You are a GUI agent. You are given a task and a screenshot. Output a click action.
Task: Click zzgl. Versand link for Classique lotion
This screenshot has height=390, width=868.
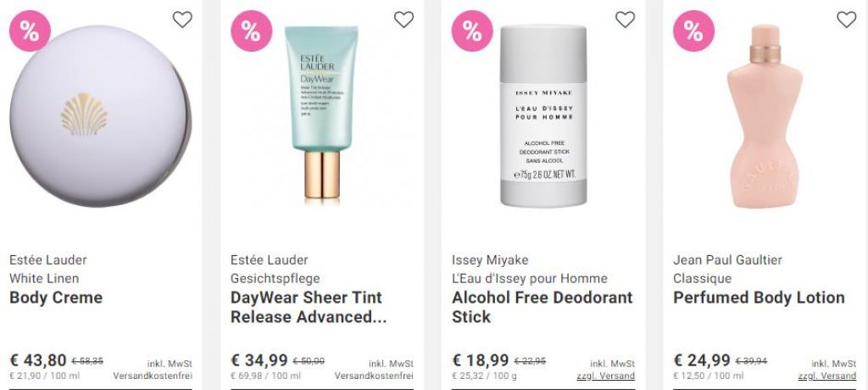(827, 376)
